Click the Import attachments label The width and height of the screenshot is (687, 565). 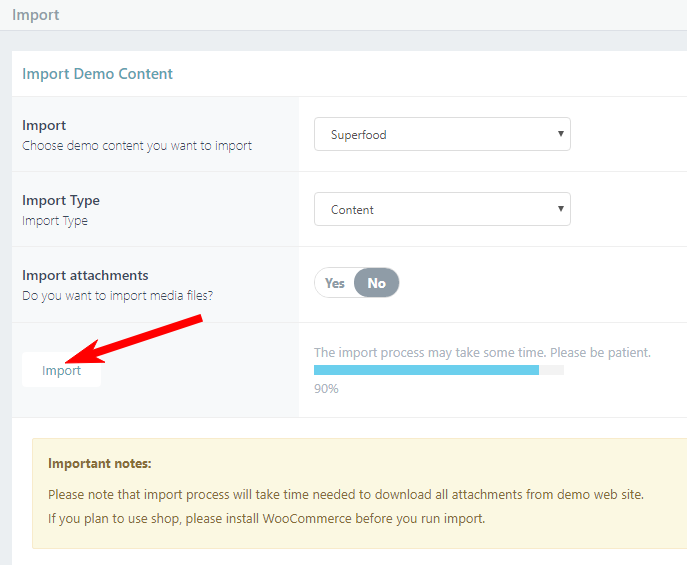point(85,275)
